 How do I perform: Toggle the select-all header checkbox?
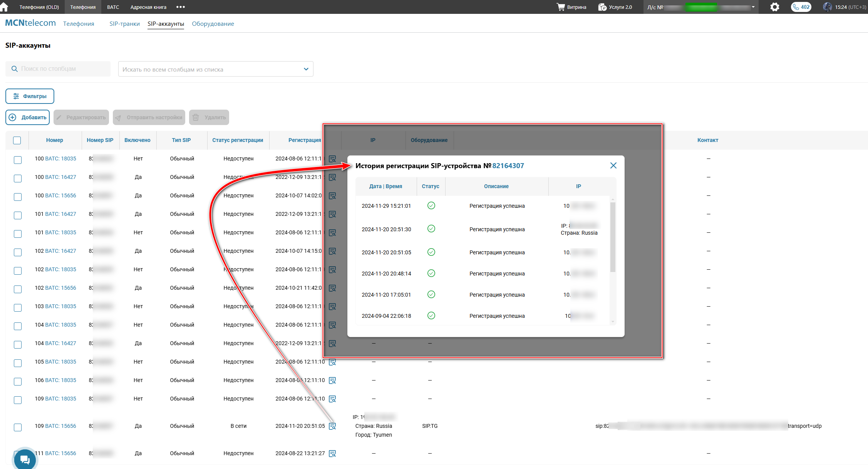[17, 140]
